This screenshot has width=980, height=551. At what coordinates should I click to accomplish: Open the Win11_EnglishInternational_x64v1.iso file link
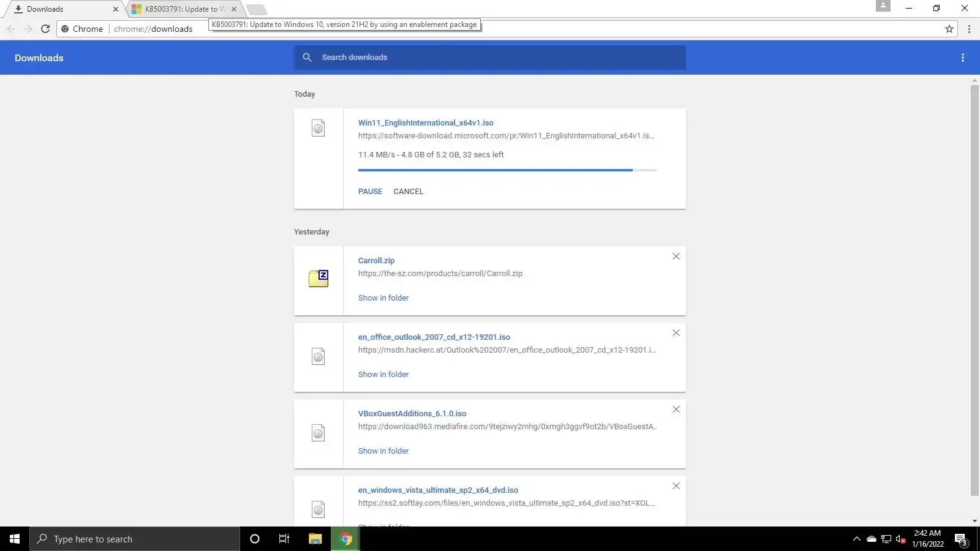pyautogui.click(x=426, y=123)
